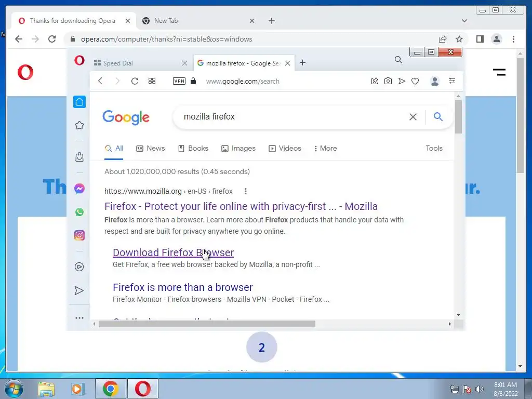Open Firefox is more than a browser link
The image size is (532, 399).
tap(182, 287)
